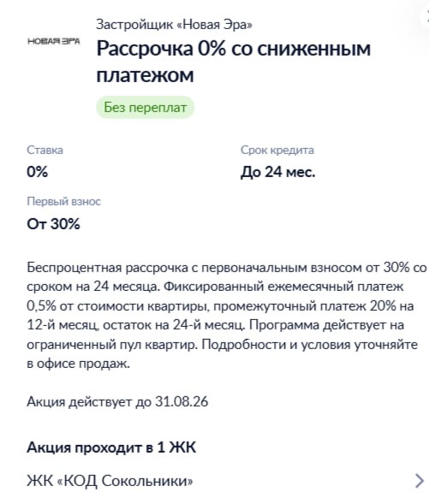Click the Новая Эра developer logo
429x504 pixels.
(x=54, y=41)
